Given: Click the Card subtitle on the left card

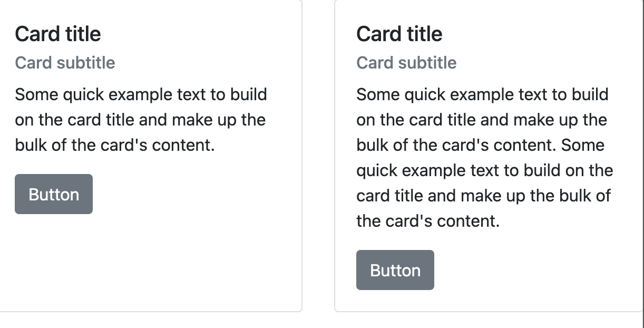Looking at the screenshot, I should coord(65,62).
